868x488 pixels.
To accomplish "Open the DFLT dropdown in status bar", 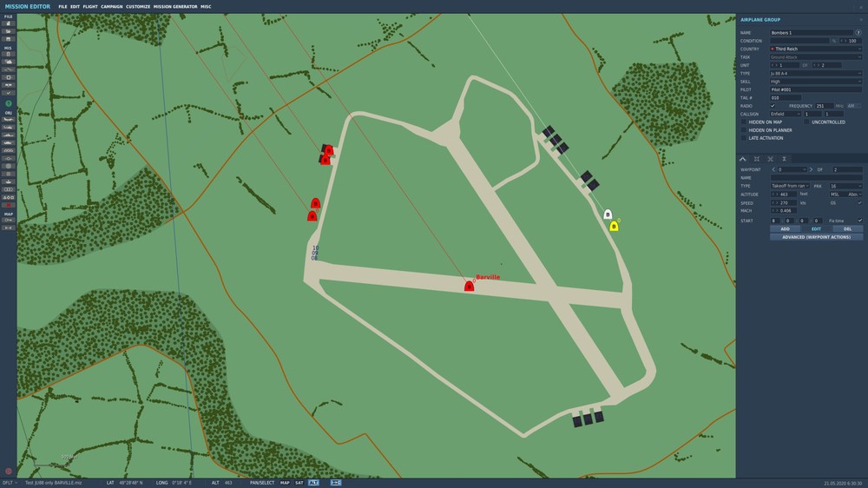I will 10,483.
